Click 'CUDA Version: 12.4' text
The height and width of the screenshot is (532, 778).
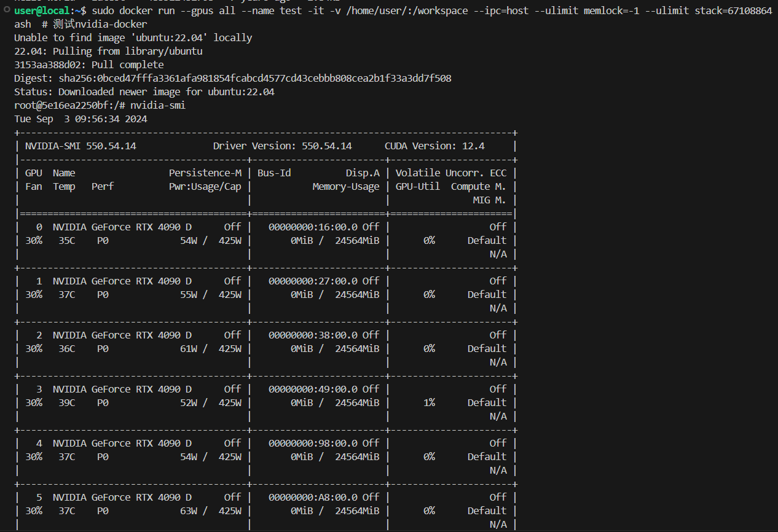434,146
